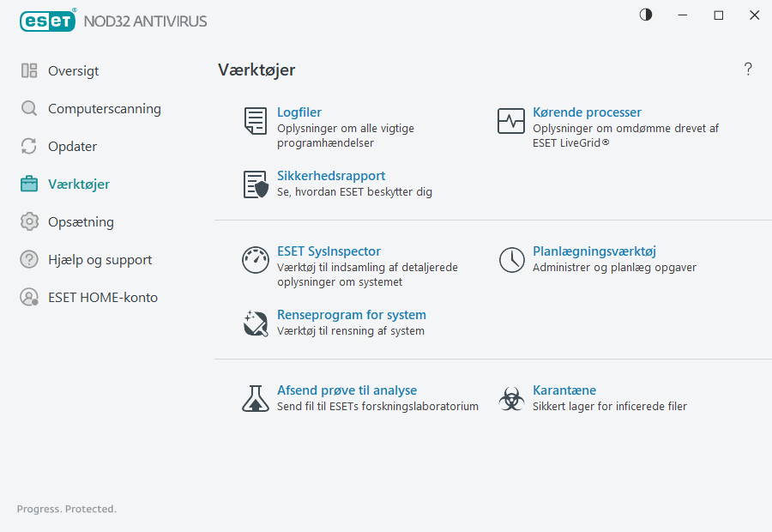Open the help question mark icon
Screen dimensions: 772x532
pyautogui.click(x=748, y=70)
